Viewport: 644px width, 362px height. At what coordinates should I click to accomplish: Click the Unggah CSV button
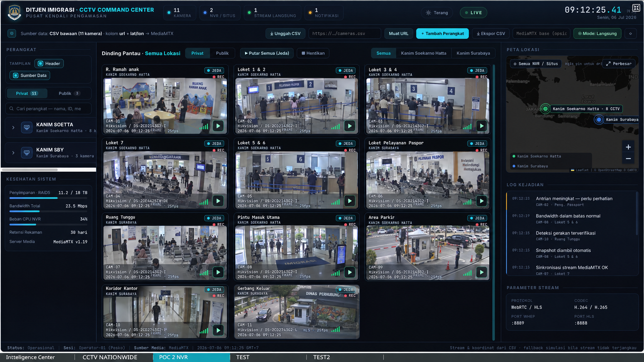click(x=285, y=33)
